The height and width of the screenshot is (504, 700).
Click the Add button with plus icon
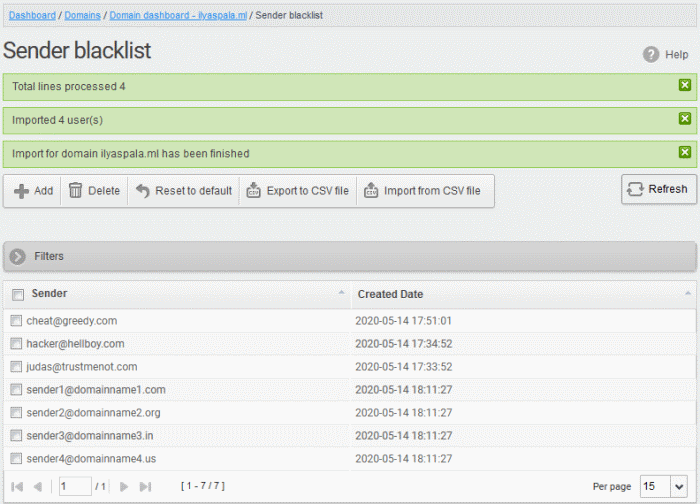click(33, 191)
